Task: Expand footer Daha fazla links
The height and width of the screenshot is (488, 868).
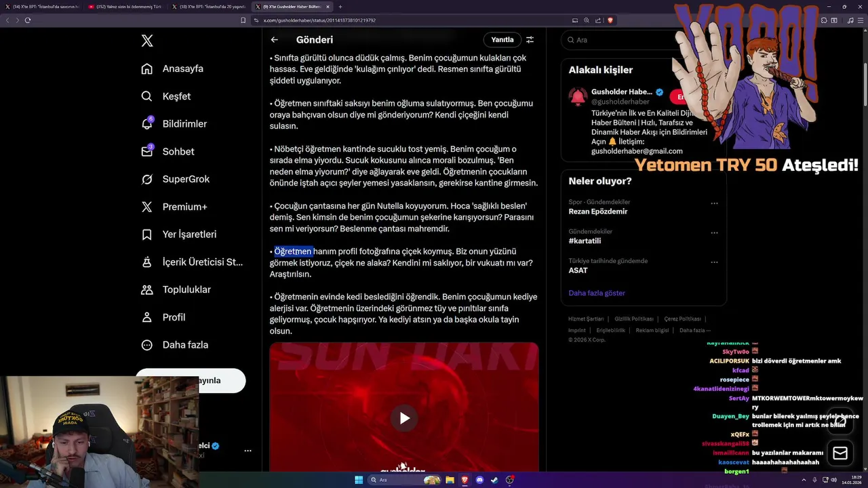Action: (694, 330)
